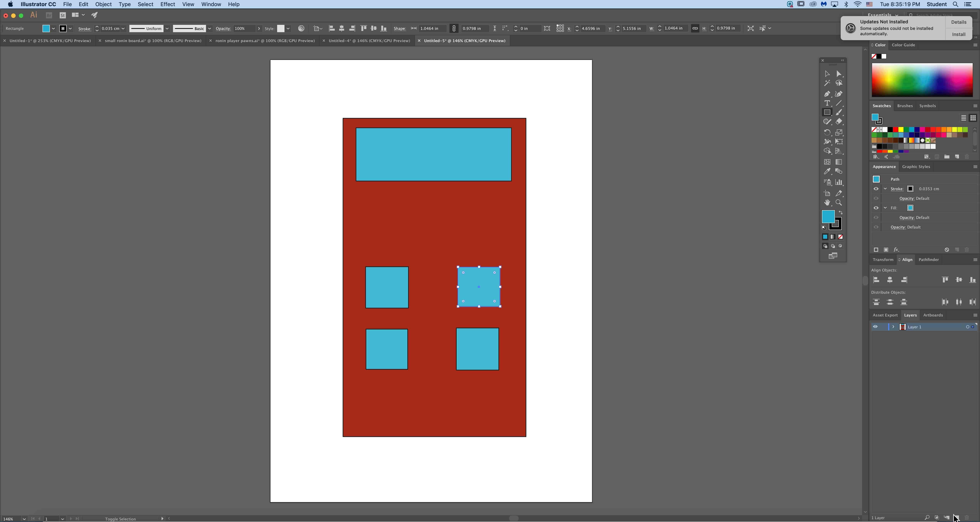Select the Selection tool arrow
Screen dimensions: 980x522
coord(827,74)
